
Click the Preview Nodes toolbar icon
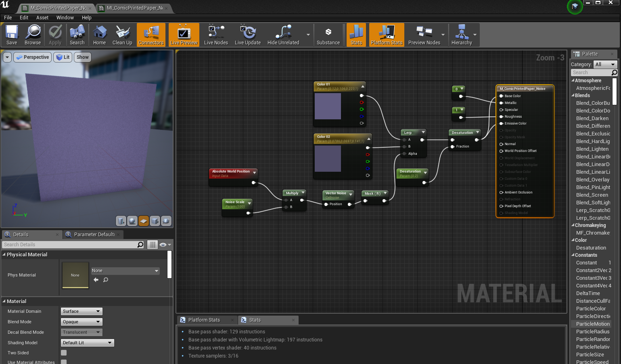(424, 35)
